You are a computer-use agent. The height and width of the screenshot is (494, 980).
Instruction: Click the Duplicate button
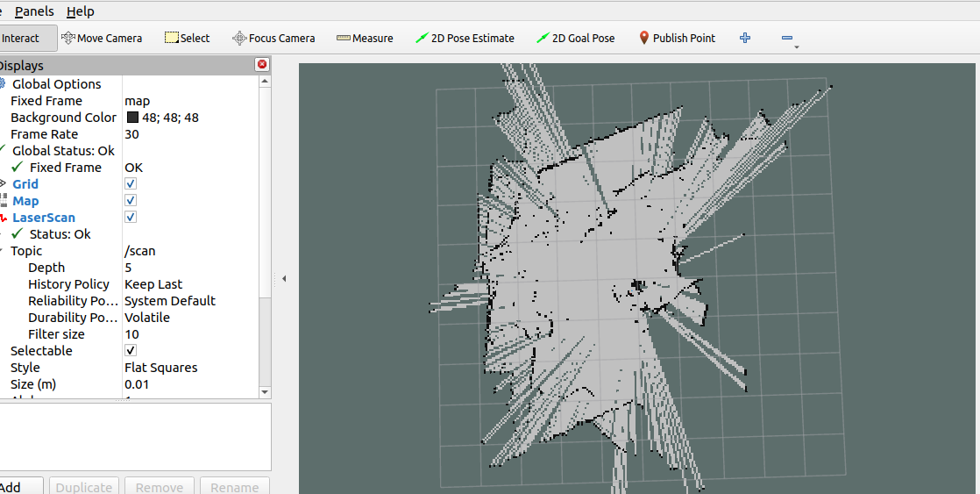(84, 486)
